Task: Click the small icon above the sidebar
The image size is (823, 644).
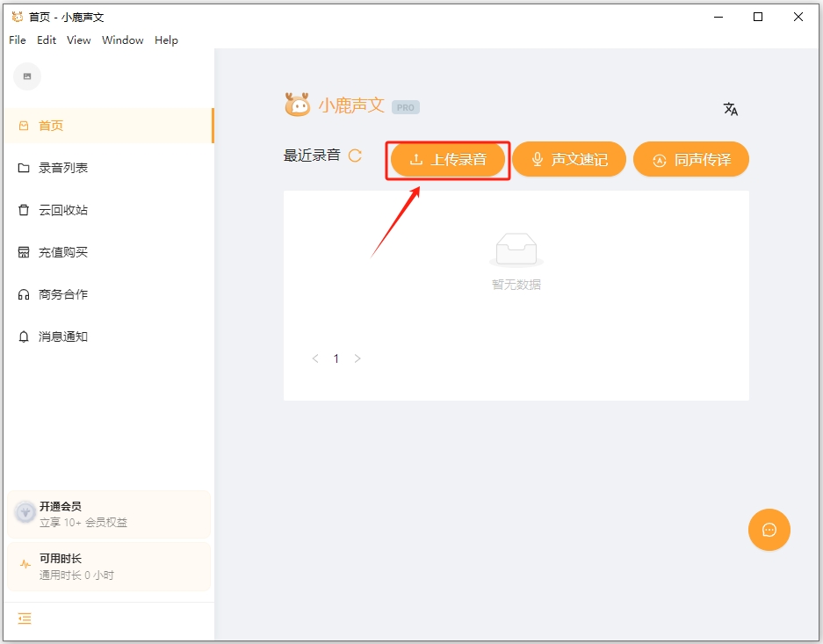Action: (26, 76)
